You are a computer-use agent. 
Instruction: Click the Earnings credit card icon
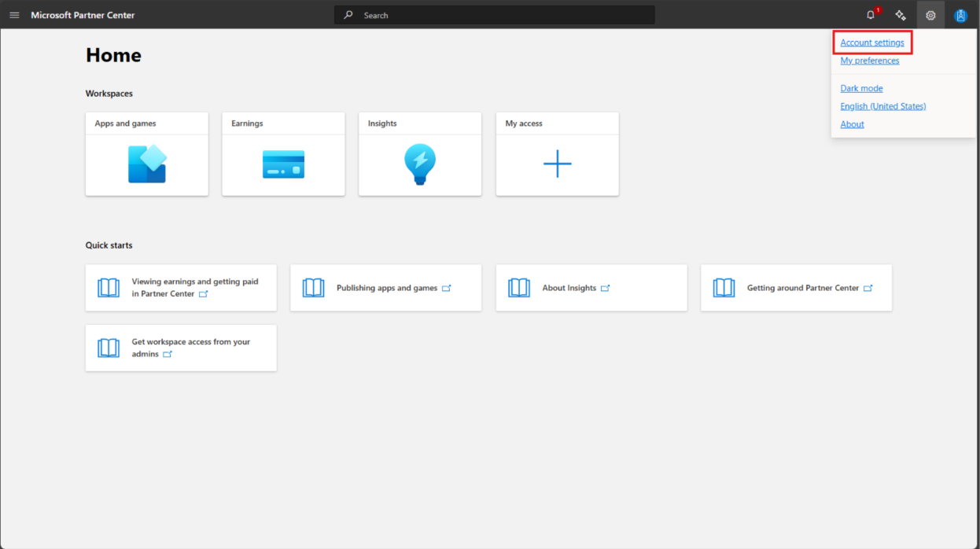coord(283,164)
